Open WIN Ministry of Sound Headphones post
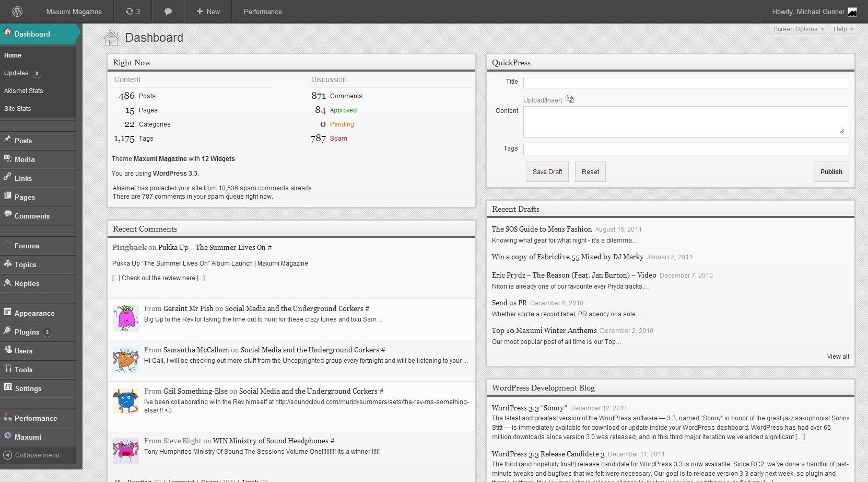 [271, 441]
